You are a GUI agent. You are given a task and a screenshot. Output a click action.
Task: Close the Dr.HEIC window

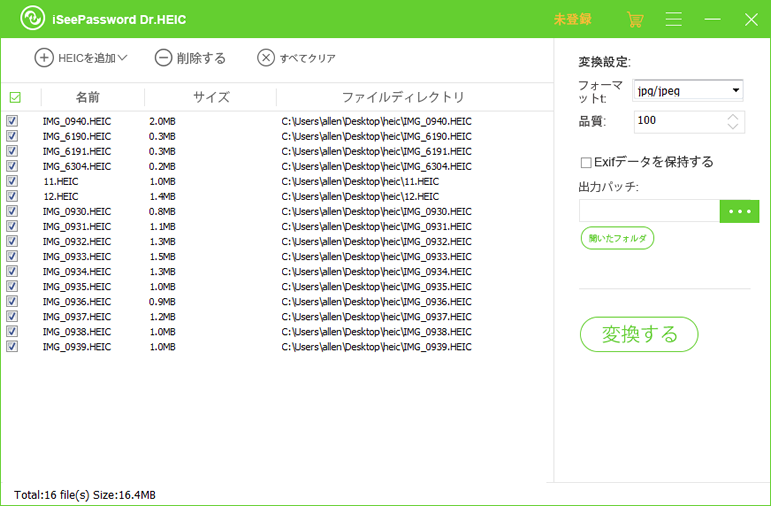751,19
